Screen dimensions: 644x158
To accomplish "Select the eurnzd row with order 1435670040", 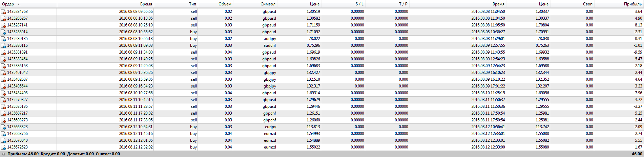I will [322, 140].
